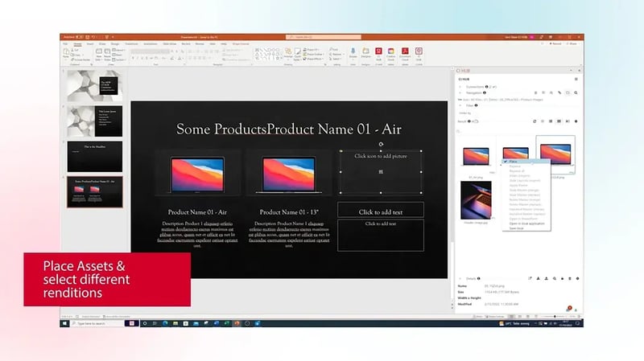
Task: Collapse the Navigation section in CI HUB
Action: coord(460,92)
